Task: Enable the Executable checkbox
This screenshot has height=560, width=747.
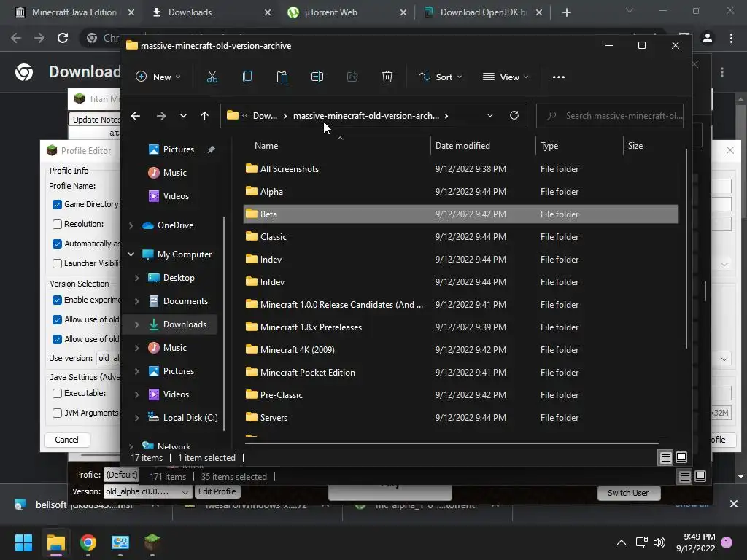Action: (57, 393)
